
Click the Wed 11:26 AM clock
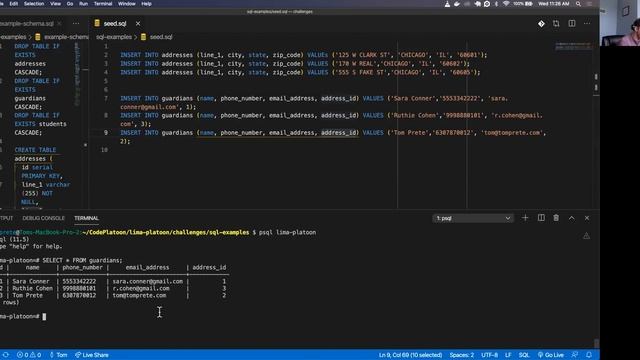(553, 4)
